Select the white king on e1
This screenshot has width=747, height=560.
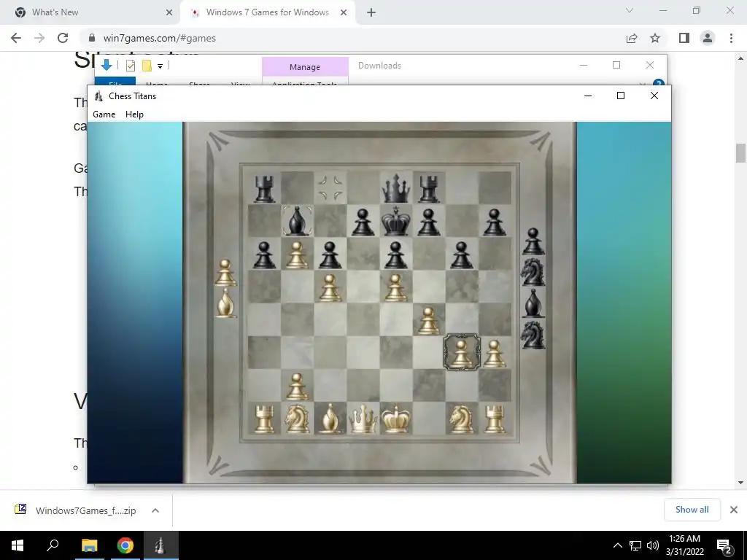[396, 419]
